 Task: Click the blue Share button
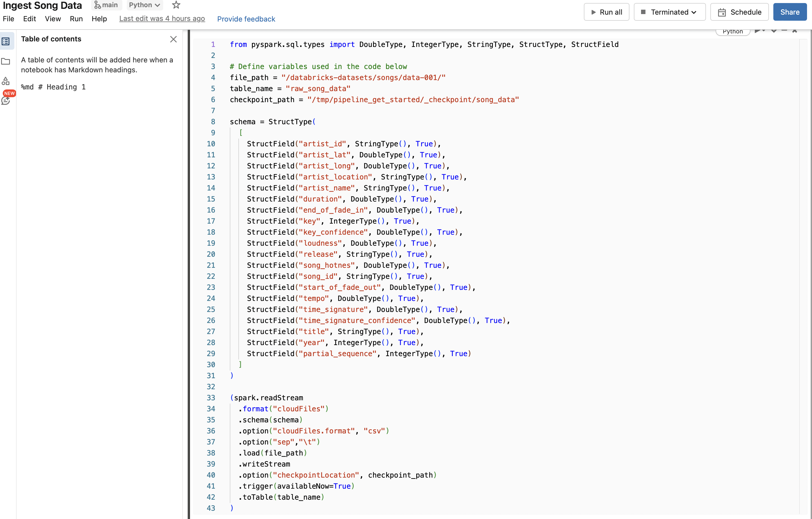(790, 12)
